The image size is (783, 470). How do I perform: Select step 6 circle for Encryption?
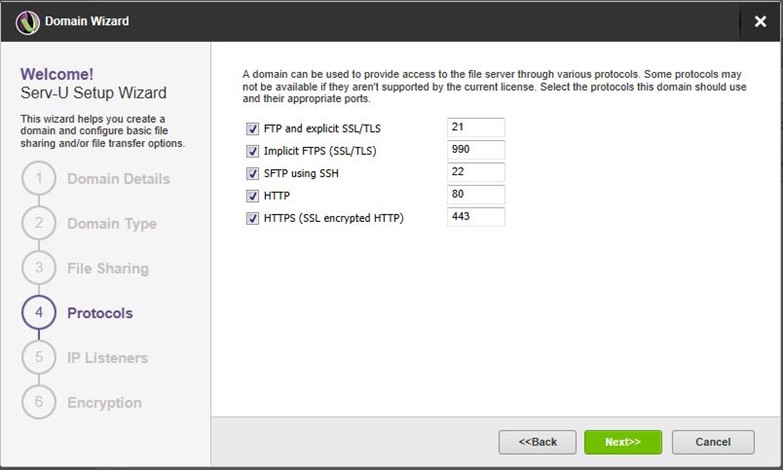coord(39,402)
